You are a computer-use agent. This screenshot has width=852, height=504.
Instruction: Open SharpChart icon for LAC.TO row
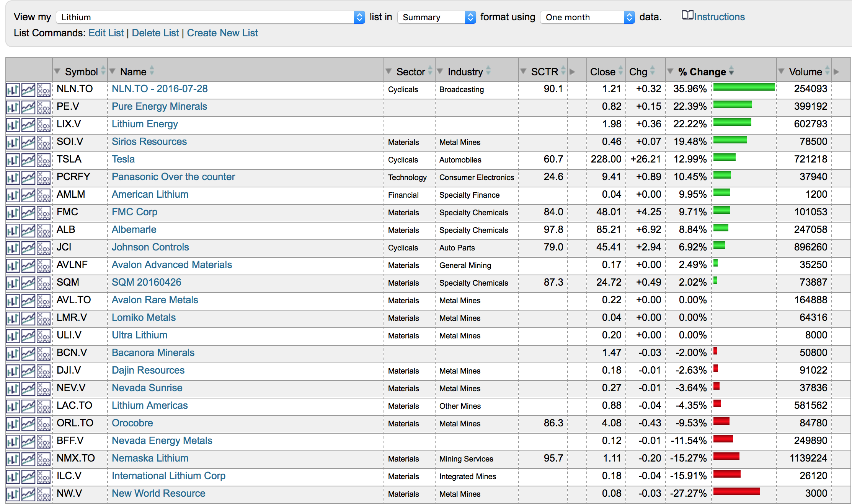[x=13, y=406]
